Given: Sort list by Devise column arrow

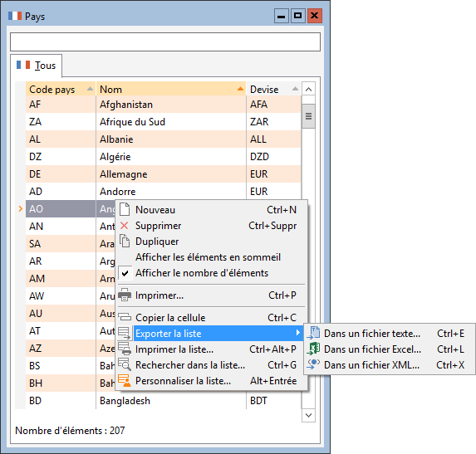Looking at the screenshot, I should [295, 89].
